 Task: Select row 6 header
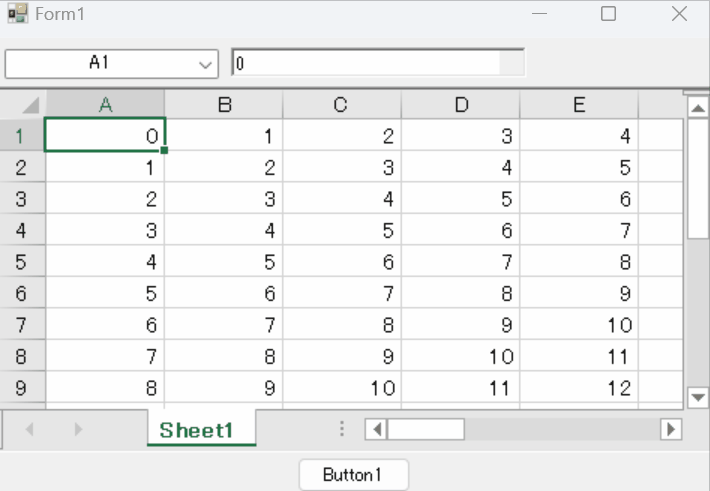coord(22,293)
